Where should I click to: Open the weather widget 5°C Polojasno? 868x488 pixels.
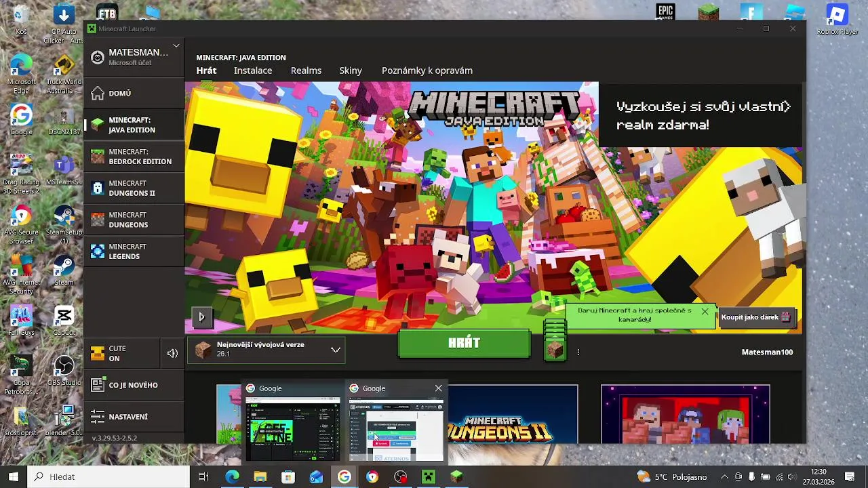pyautogui.click(x=671, y=476)
